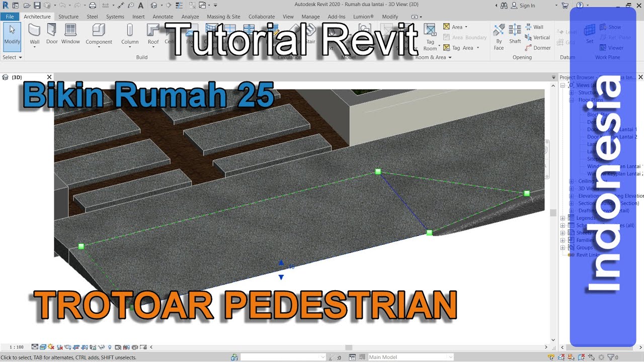Click the Save icon in quick access
Viewport: 644px width, 362px height.
[37, 6]
